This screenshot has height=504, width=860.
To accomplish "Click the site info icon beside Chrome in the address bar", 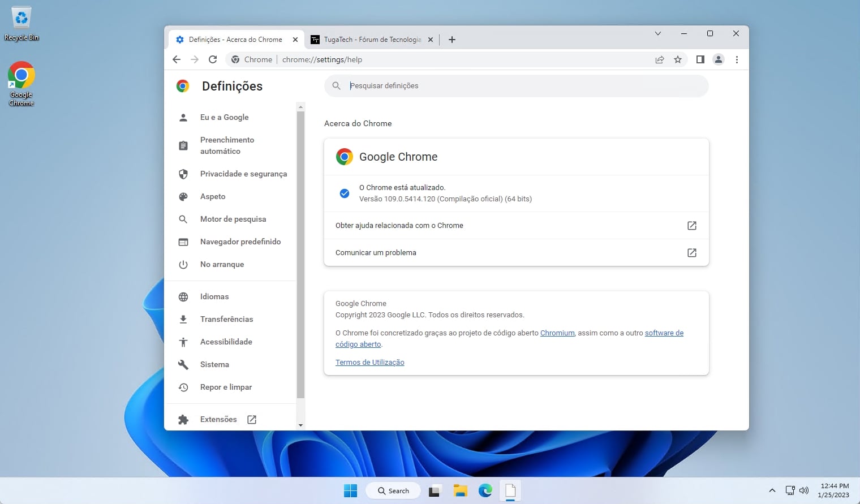I will click(x=235, y=59).
